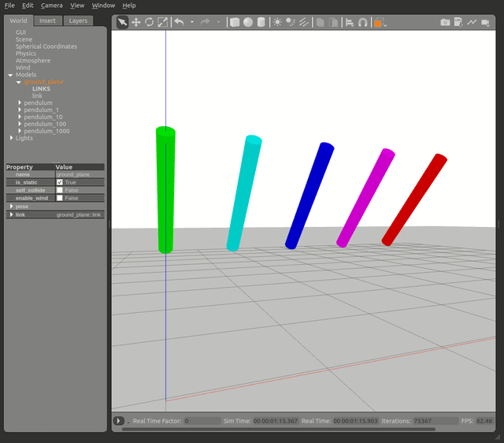
Task: Insert a cylinder shape
Action: 261,22
